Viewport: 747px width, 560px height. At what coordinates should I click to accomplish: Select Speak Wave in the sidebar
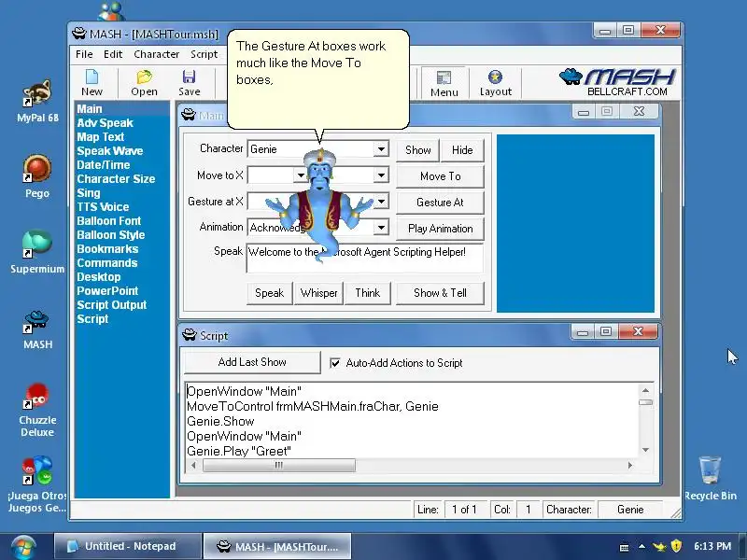click(x=109, y=151)
